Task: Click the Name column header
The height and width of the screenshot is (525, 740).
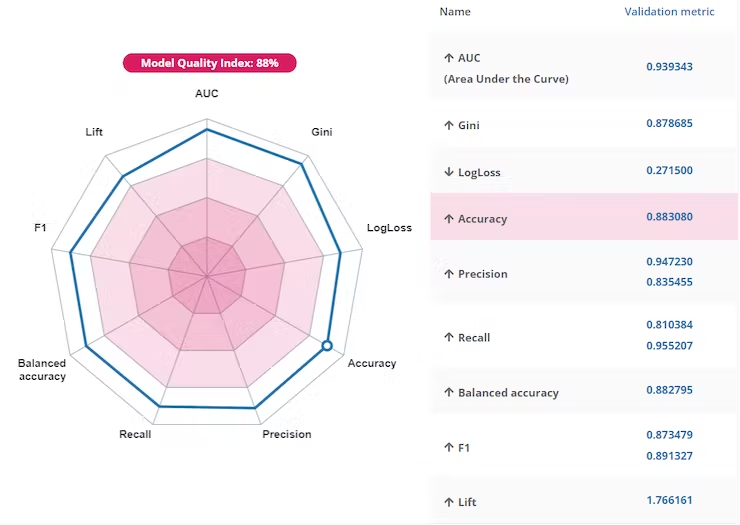Action: (455, 12)
